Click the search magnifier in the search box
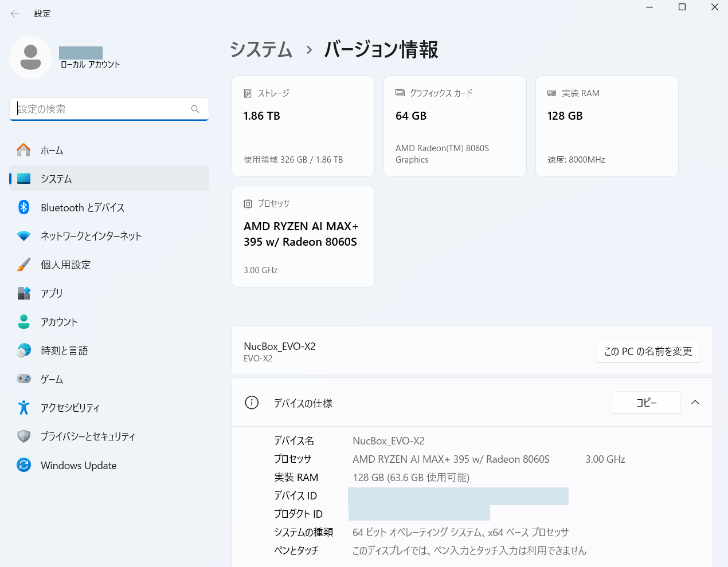728x567 pixels. coord(195,109)
